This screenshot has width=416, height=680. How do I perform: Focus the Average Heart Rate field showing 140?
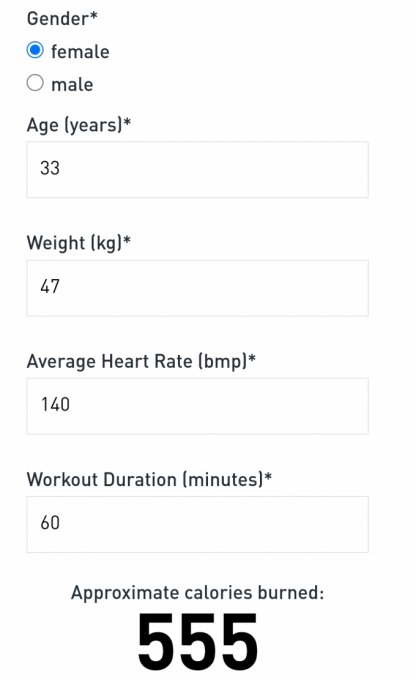click(197, 406)
